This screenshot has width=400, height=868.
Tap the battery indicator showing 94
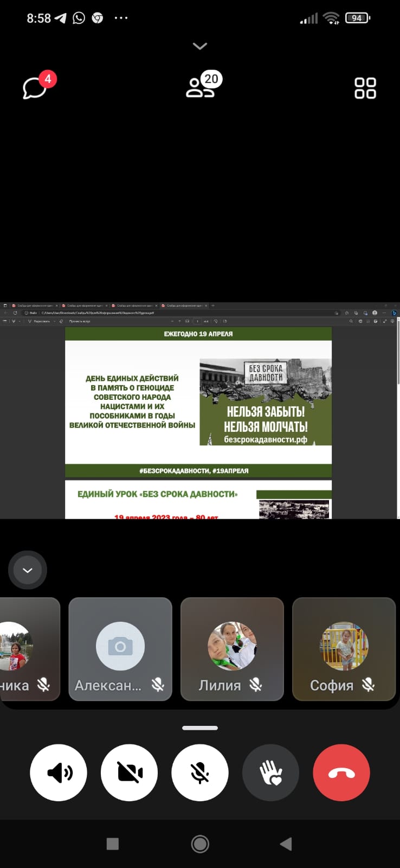click(x=358, y=18)
